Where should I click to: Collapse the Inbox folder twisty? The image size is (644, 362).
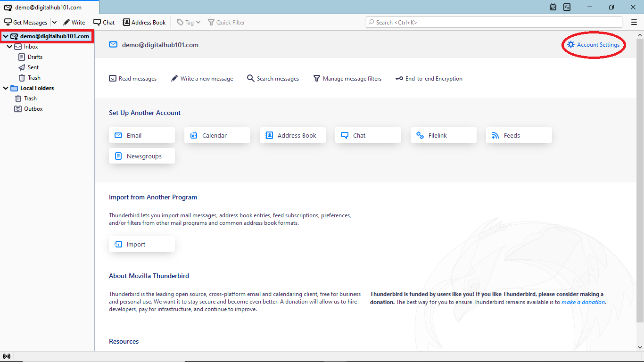pos(9,47)
